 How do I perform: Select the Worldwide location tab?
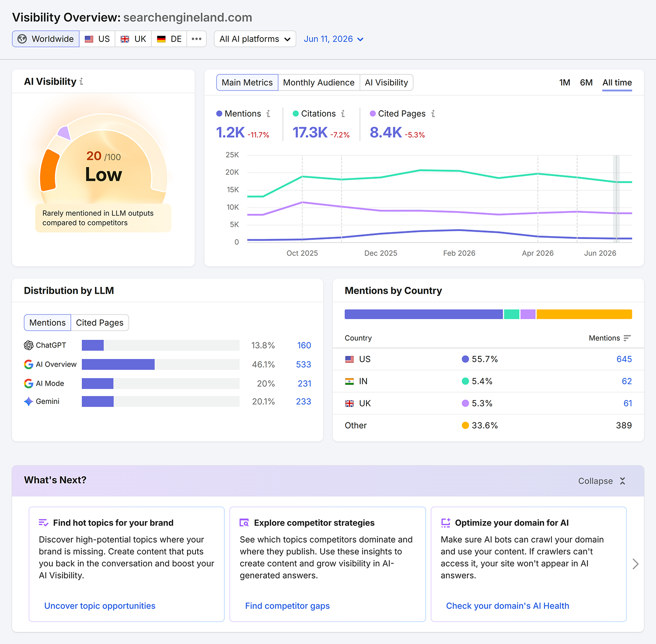45,39
